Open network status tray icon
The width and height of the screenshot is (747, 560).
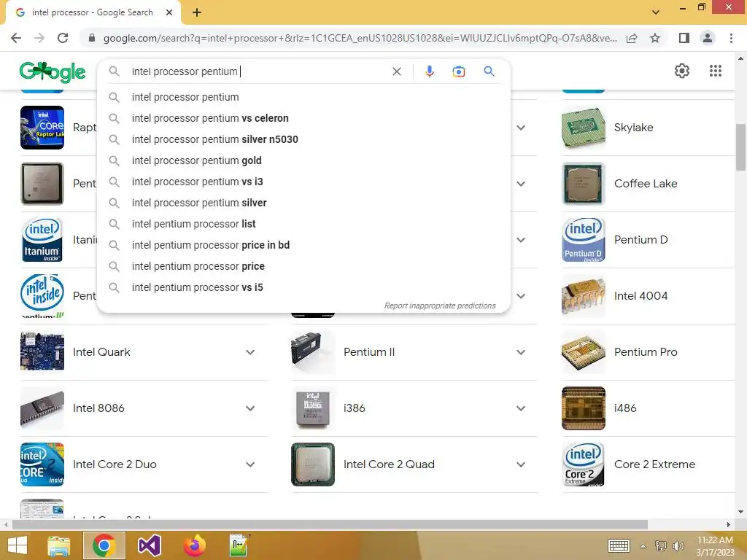[661, 545]
